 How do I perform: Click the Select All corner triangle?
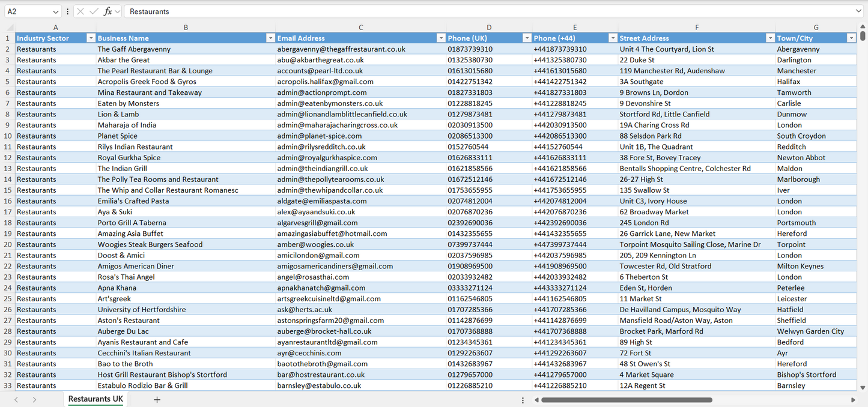click(x=10, y=28)
